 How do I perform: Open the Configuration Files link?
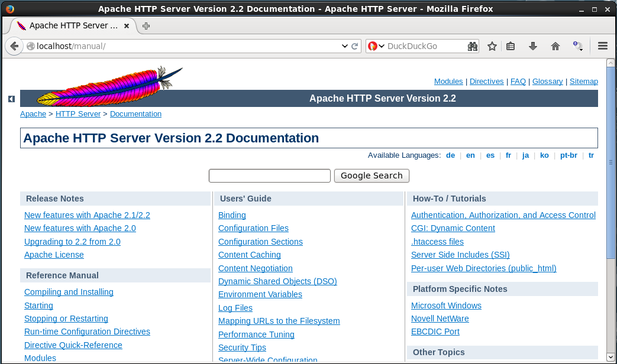coord(253,228)
